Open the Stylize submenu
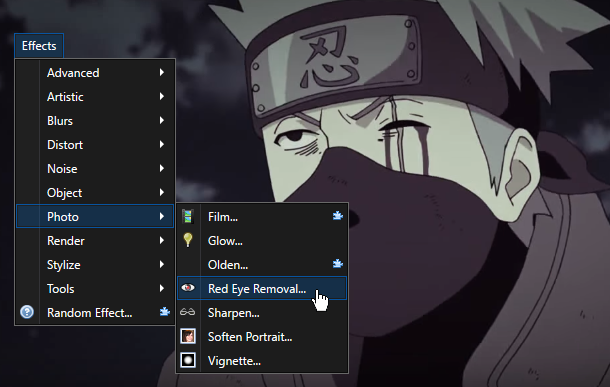Image resolution: width=610 pixels, height=387 pixels. (x=95, y=265)
